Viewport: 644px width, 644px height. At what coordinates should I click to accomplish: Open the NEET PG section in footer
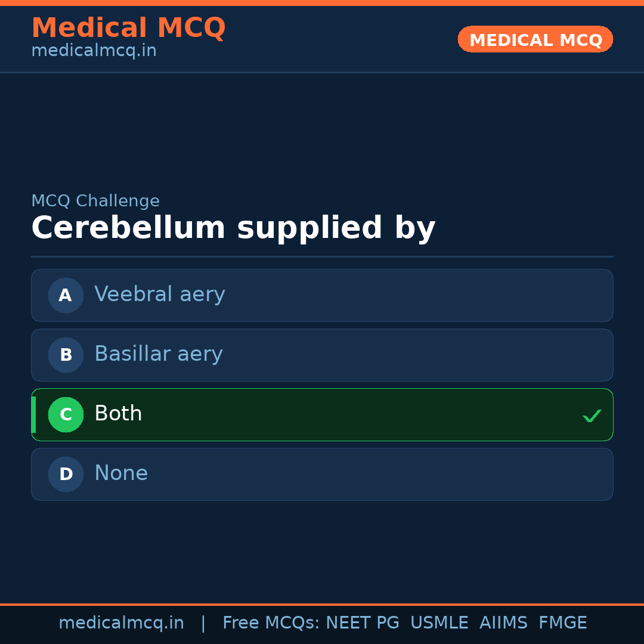(x=362, y=622)
